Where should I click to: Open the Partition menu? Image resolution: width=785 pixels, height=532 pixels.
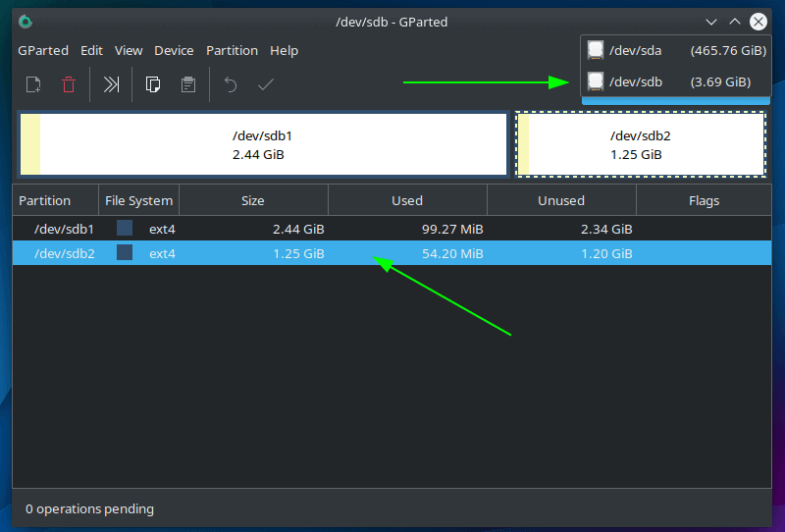click(232, 50)
